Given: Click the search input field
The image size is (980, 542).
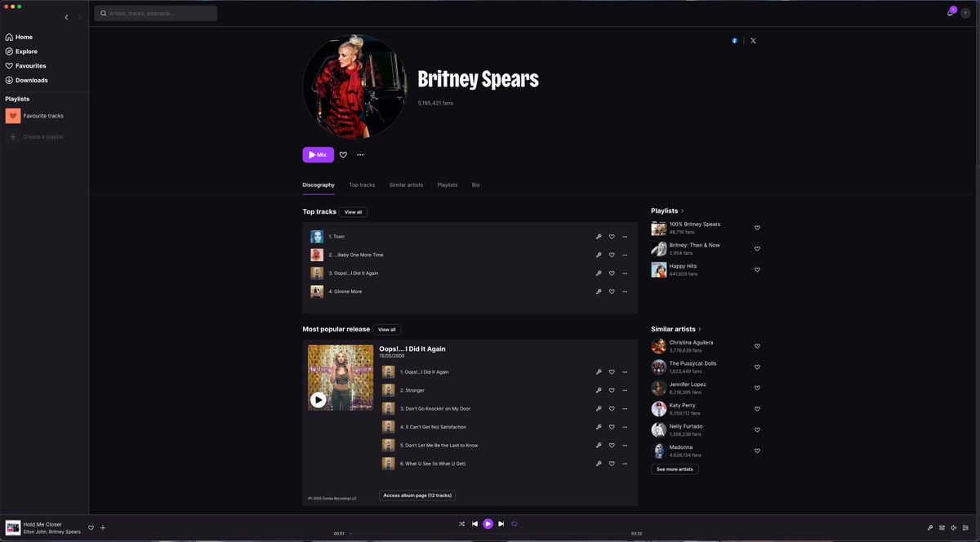Looking at the screenshot, I should pos(155,13).
